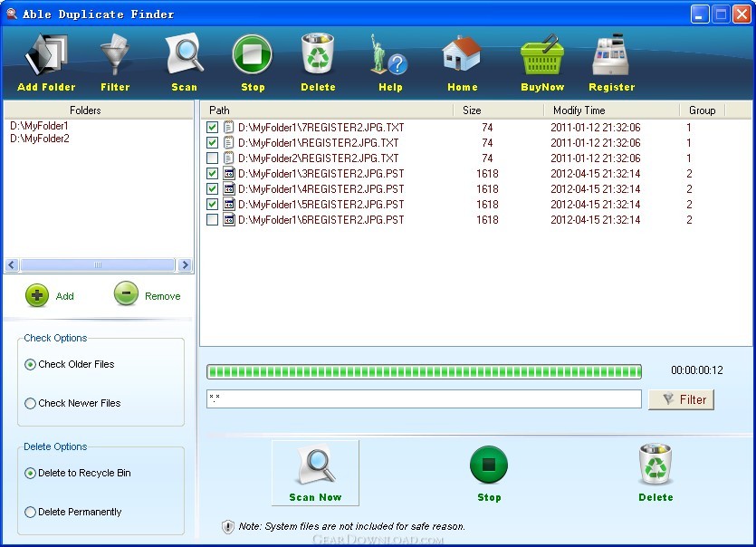Viewport: 756px width, 547px height.
Task: Sort results by the Path column header
Action: pos(327,110)
